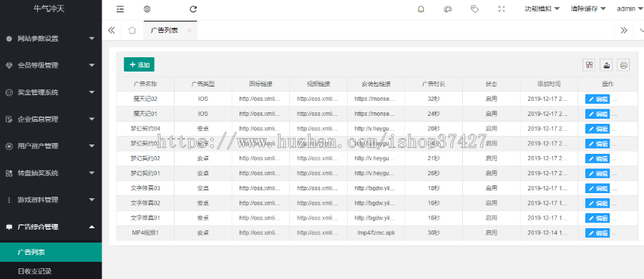Close the 广告列表 tab
The height and width of the screenshot is (279, 644).
point(189,31)
